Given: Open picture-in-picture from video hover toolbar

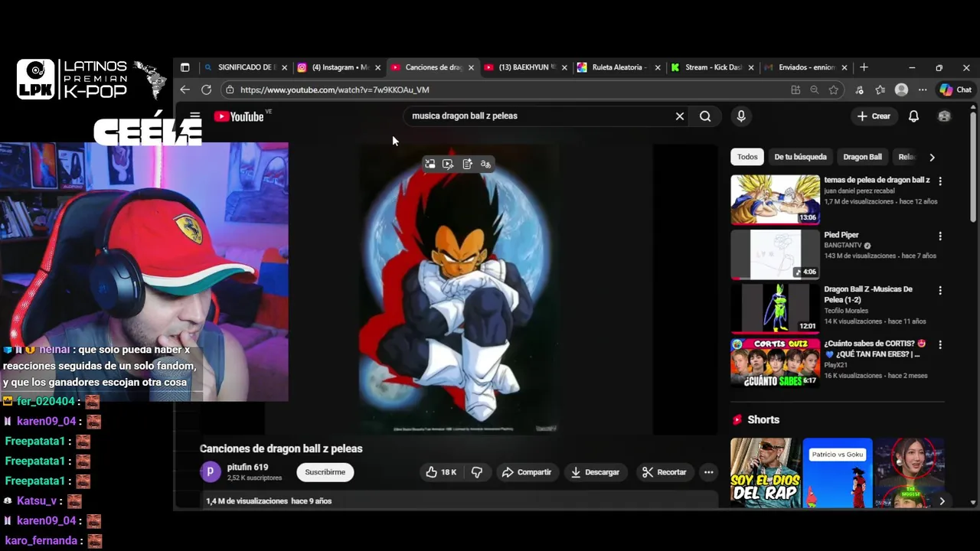Looking at the screenshot, I should 430,164.
